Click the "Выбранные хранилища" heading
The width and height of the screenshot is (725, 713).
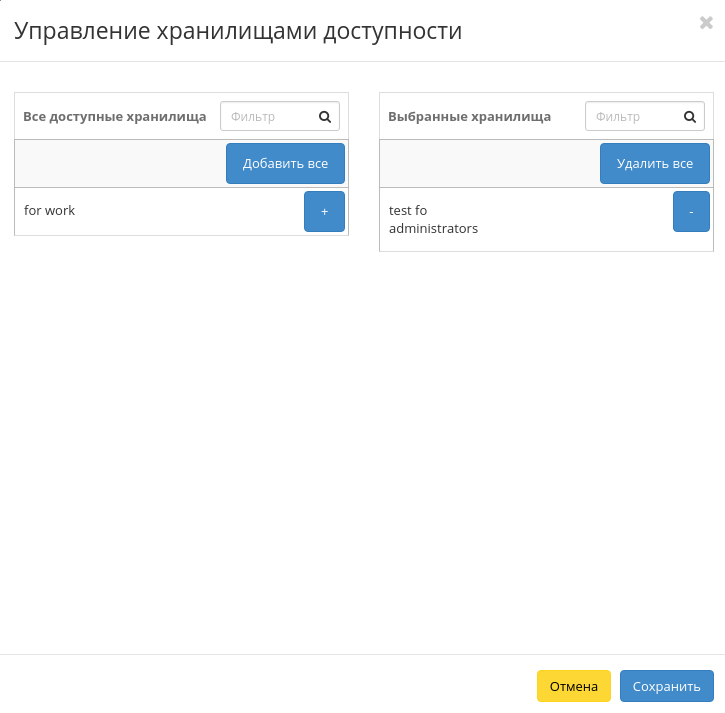pos(469,117)
